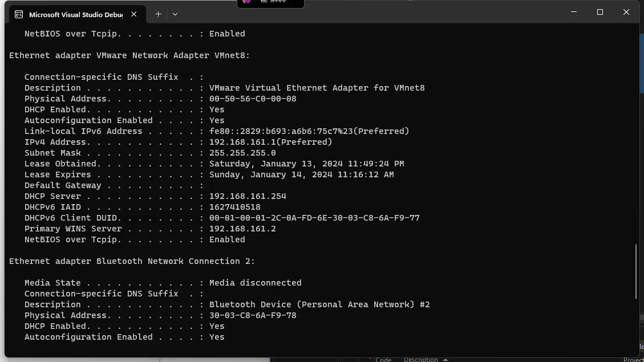Image resolution: width=644 pixels, height=362 pixels.
Task: Expand the new tab profile dropdown arrow
Action: (x=175, y=14)
